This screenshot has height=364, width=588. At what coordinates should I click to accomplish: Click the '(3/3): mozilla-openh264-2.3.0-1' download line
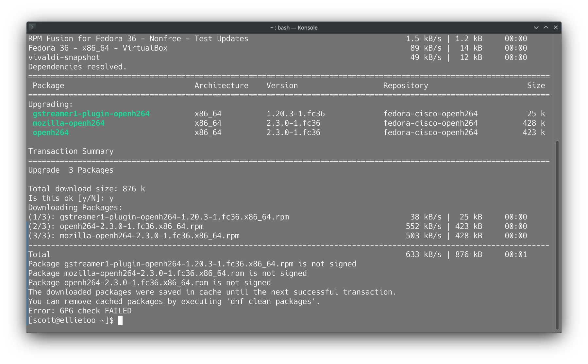(x=277, y=236)
